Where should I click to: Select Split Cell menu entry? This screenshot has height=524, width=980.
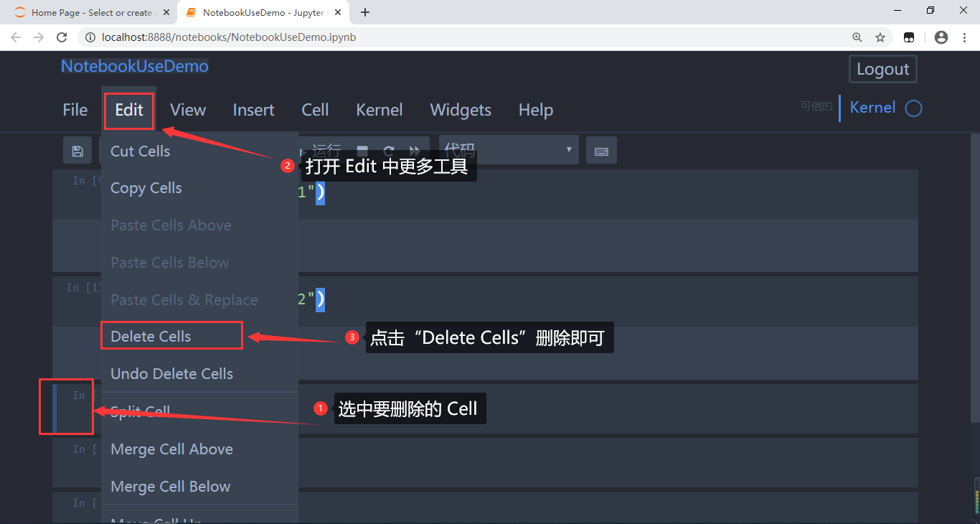click(199, 411)
